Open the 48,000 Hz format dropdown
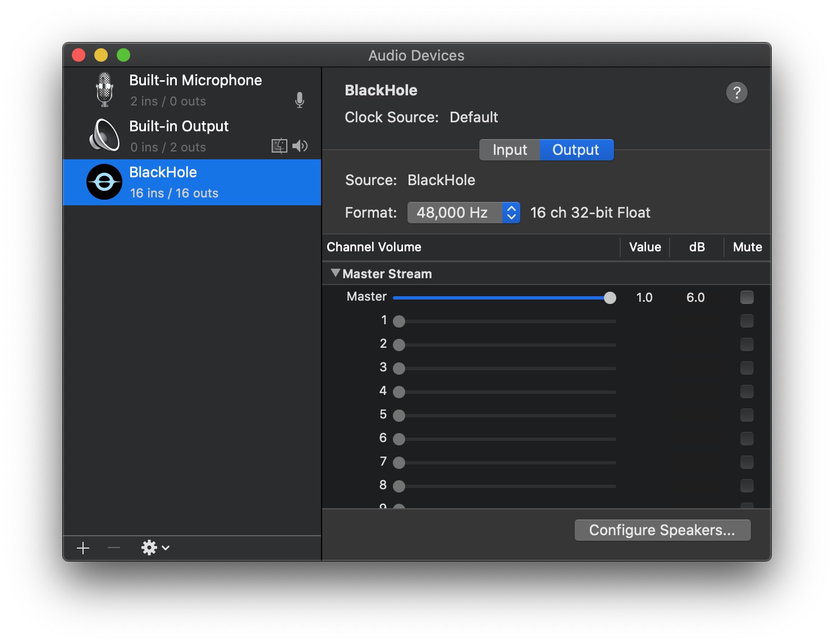 click(464, 213)
